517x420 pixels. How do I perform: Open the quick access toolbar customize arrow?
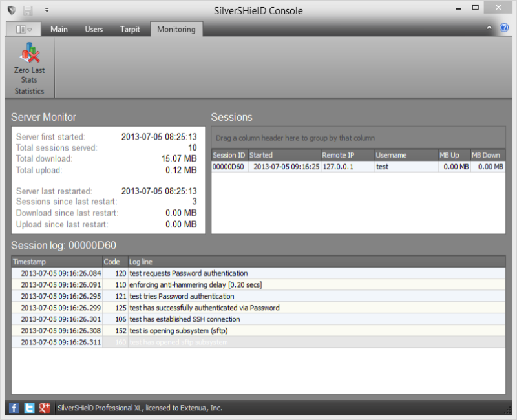[47, 10]
